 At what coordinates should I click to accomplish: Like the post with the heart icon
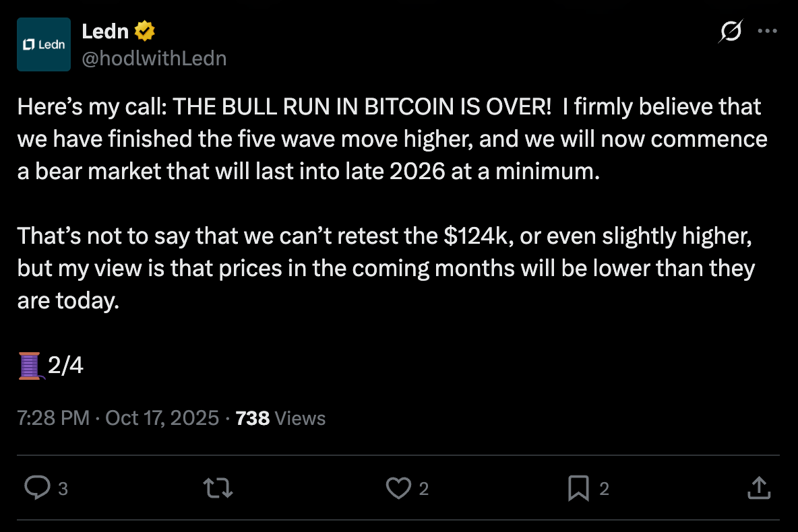(x=399, y=488)
